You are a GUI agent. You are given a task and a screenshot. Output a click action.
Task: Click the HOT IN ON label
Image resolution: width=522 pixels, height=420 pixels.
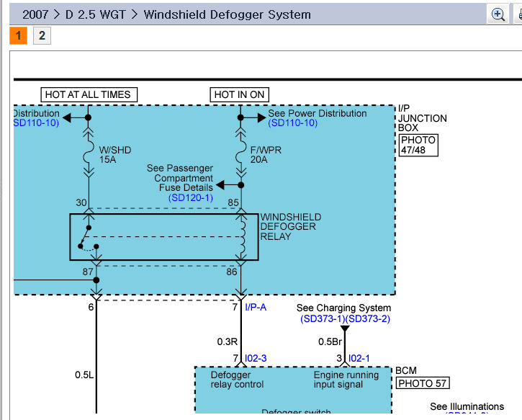(x=240, y=94)
